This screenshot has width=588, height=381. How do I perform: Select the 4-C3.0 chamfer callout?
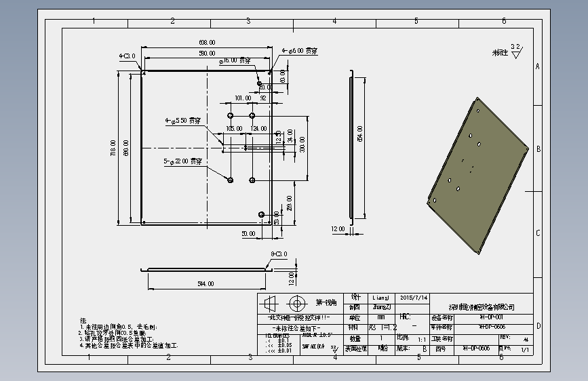point(127,56)
